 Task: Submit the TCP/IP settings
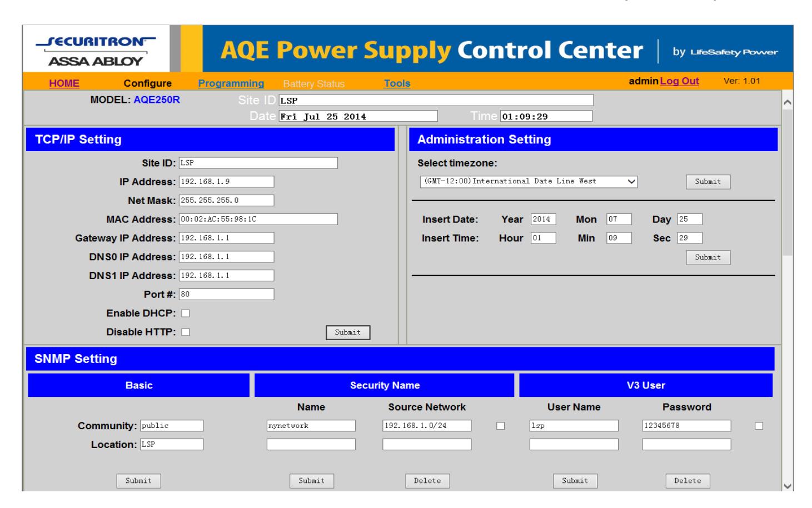348,332
